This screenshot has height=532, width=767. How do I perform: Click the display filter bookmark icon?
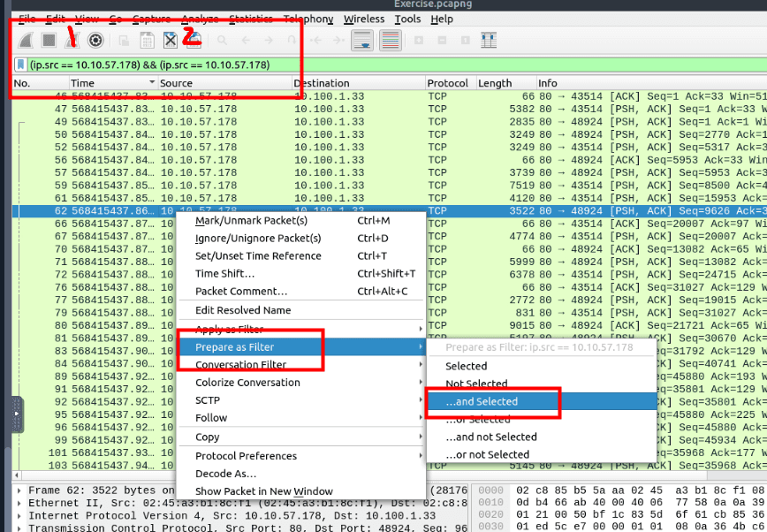pos(20,65)
